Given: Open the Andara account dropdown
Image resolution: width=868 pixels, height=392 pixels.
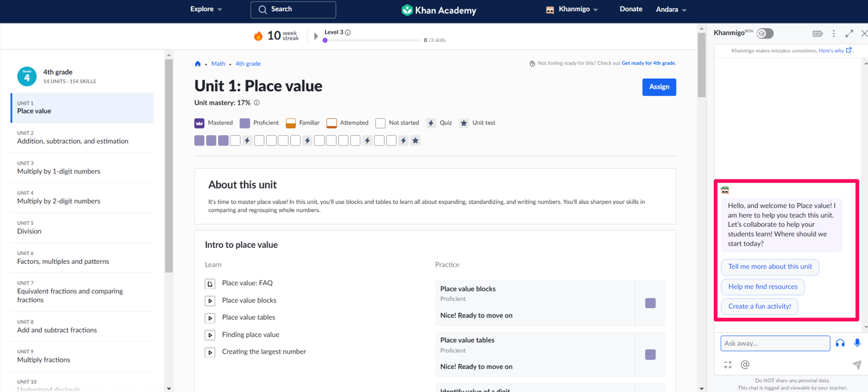Looking at the screenshot, I should (671, 9).
